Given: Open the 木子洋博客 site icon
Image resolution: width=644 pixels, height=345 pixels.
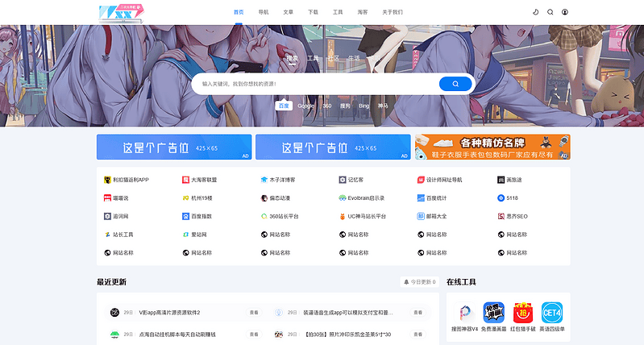Looking at the screenshot, I should 264,180.
